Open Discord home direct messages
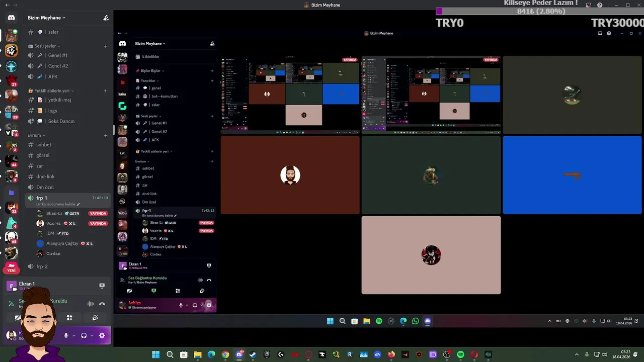Image resolution: width=644 pixels, height=362 pixels. tap(11, 18)
